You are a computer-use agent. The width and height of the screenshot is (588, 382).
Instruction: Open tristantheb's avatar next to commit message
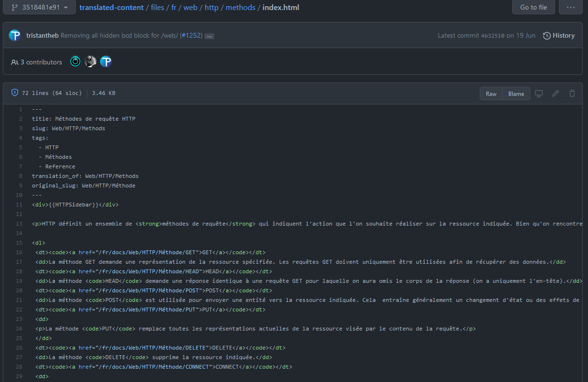[15, 35]
